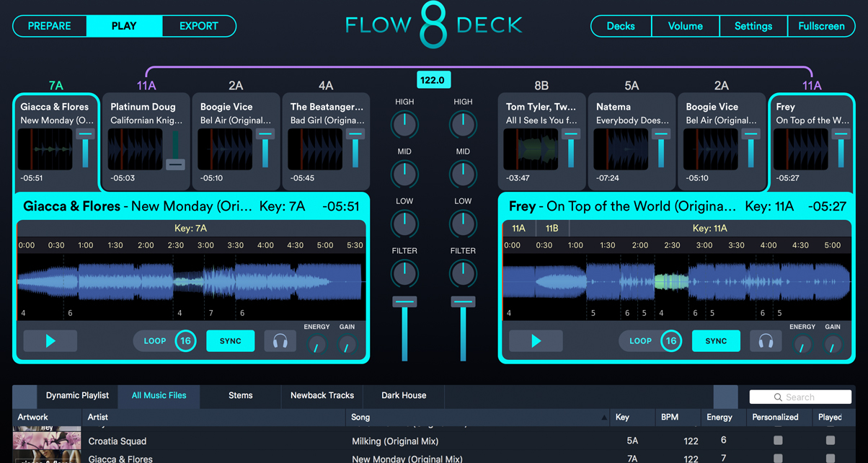Screen dimensions: 868x463
Task: Switch to the PREPARE tab
Action: (x=49, y=26)
